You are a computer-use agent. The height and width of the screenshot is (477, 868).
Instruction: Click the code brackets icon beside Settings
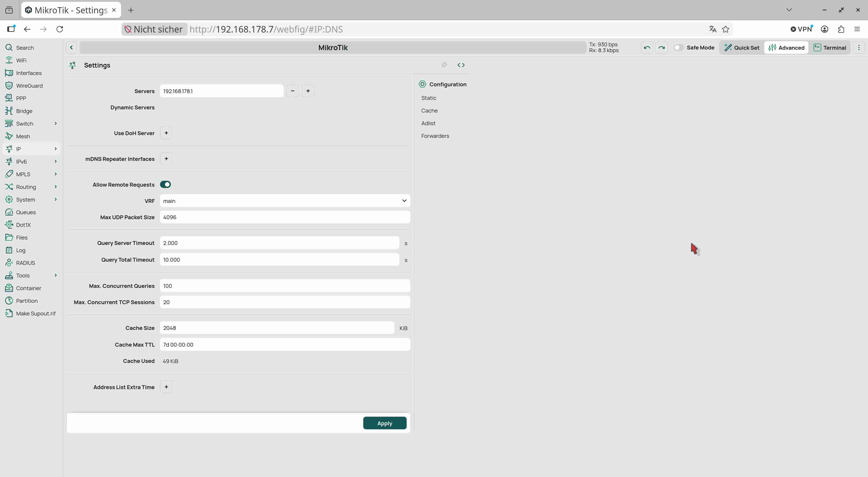461,65
